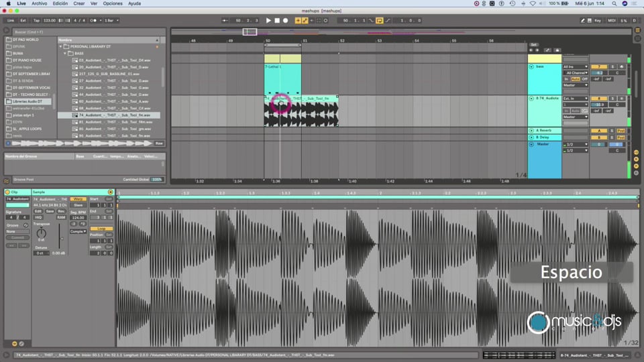The width and height of the screenshot is (644, 362).
Task: Open the Ext. In input dropdown
Action: pyautogui.click(x=576, y=99)
